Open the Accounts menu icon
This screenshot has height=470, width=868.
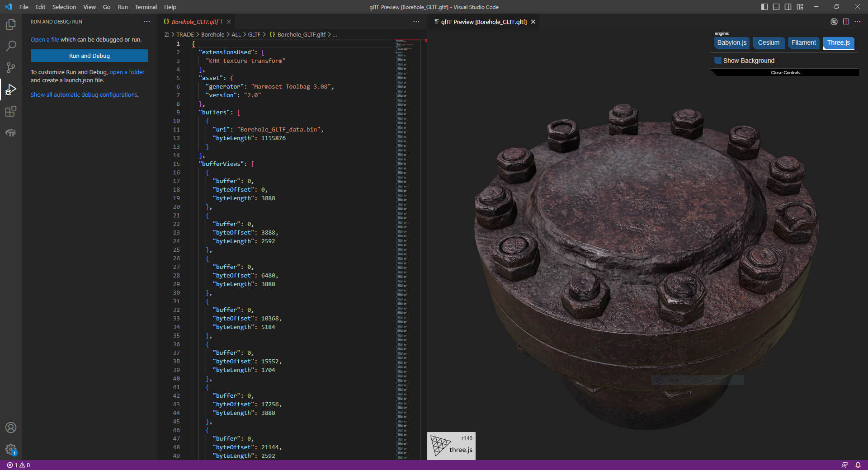11,428
